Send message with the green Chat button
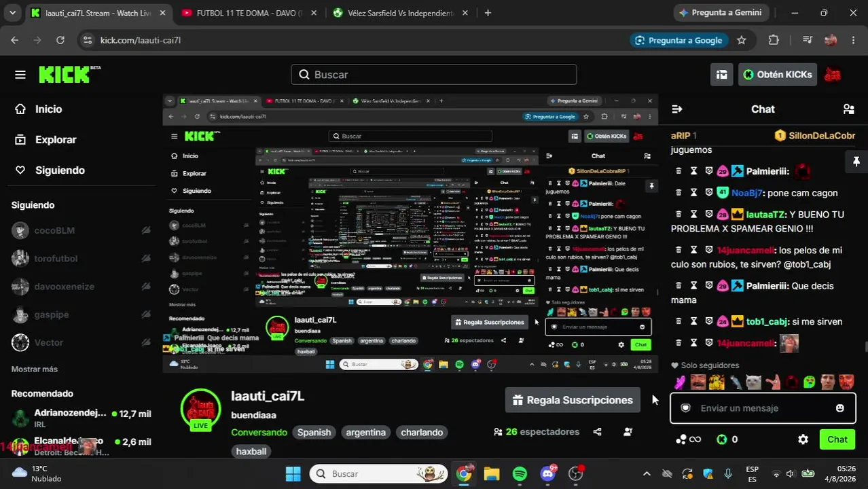The image size is (868, 489). [x=837, y=439]
